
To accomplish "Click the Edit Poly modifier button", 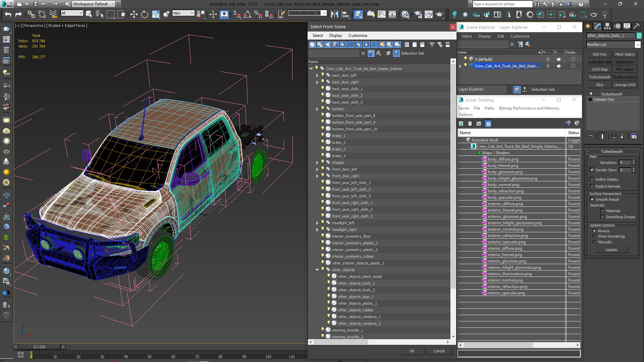I will pos(599,54).
